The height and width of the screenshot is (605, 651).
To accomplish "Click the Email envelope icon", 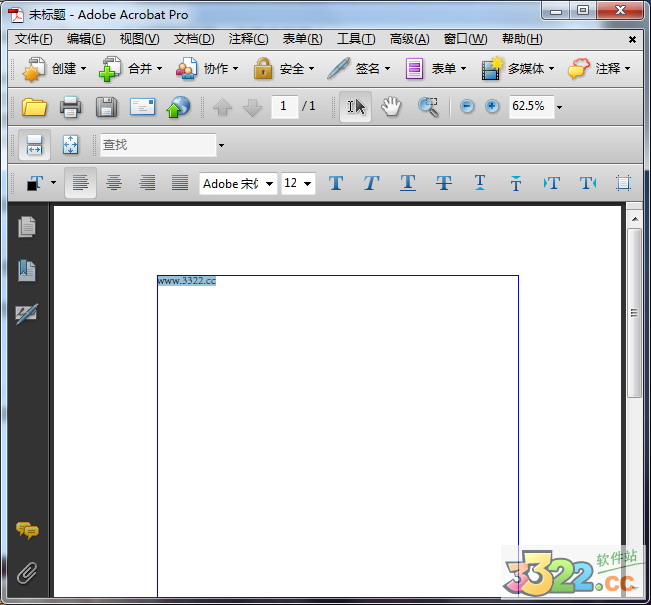I will coord(142,107).
